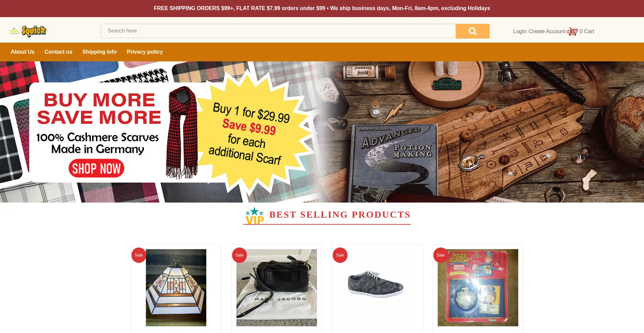Image resolution: width=644 pixels, height=333 pixels.
Task: View the gray camo sneaker product
Action: (x=376, y=284)
